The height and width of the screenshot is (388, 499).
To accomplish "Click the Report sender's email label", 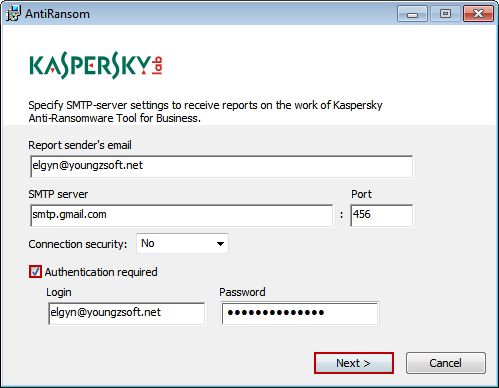I will point(80,145).
